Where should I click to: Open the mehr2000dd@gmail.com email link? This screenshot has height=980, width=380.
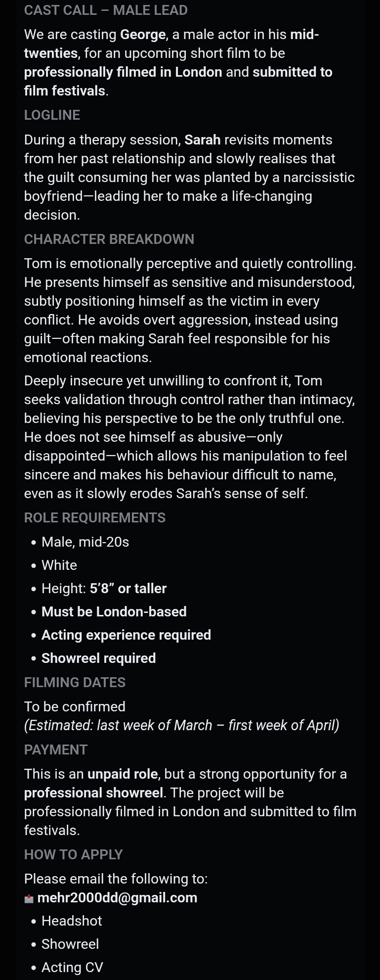pyautogui.click(x=117, y=897)
